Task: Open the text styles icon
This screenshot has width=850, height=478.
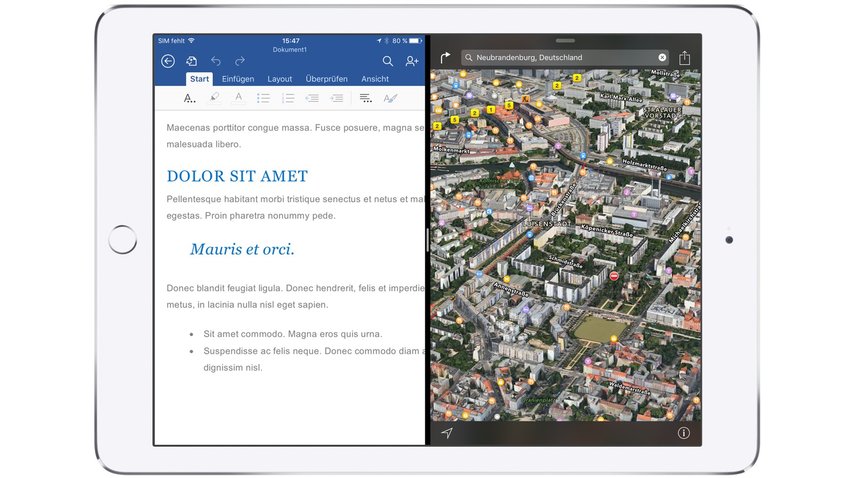Action: [390, 98]
